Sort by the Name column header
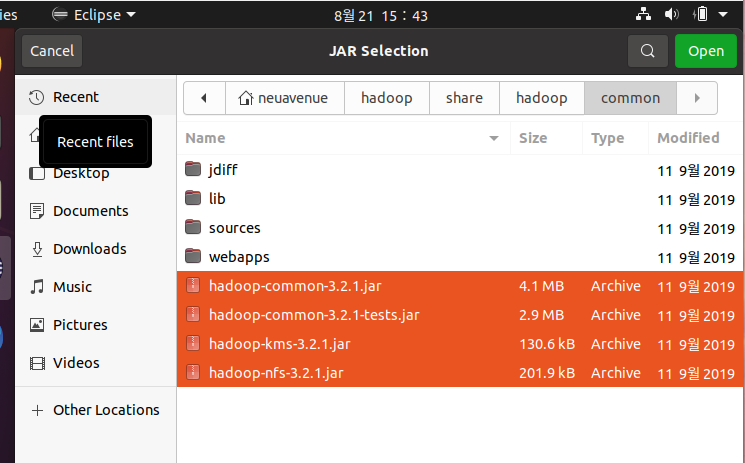The height and width of the screenshot is (463, 745). (x=344, y=138)
